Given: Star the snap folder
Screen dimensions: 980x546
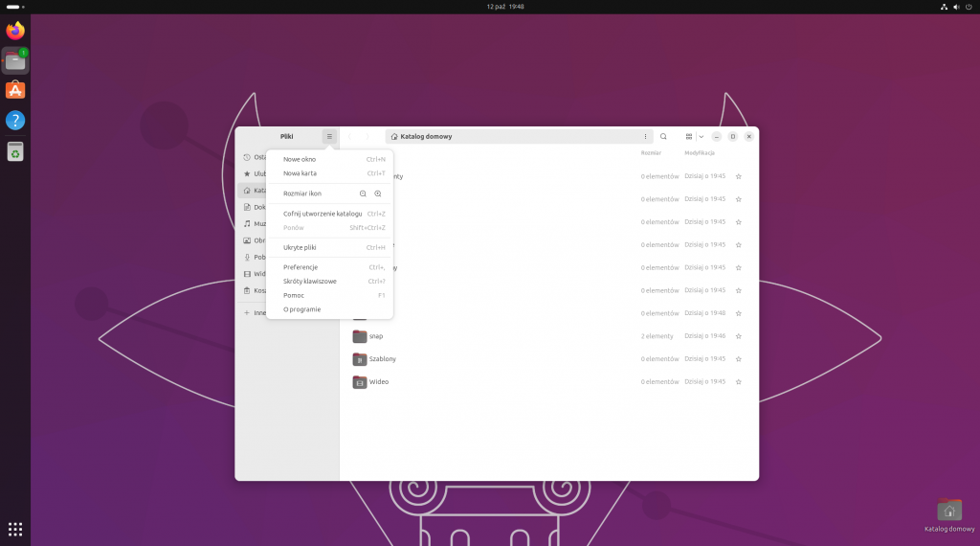Looking at the screenshot, I should (738, 336).
